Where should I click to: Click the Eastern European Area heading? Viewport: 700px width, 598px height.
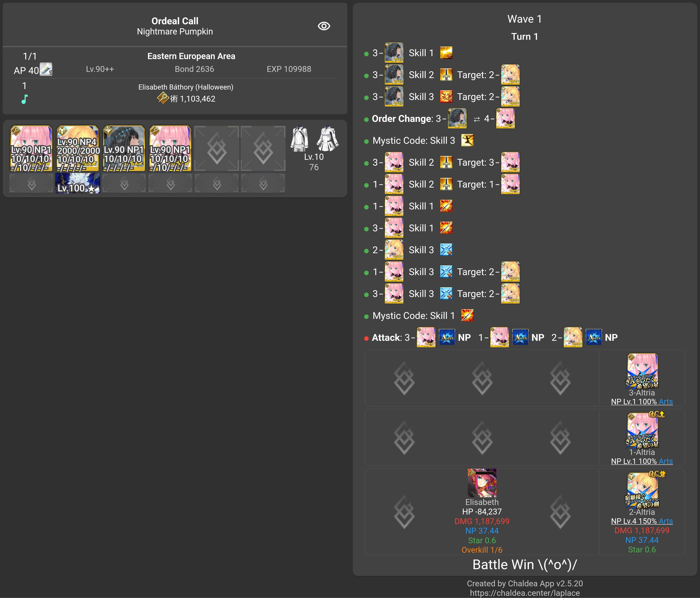click(191, 56)
